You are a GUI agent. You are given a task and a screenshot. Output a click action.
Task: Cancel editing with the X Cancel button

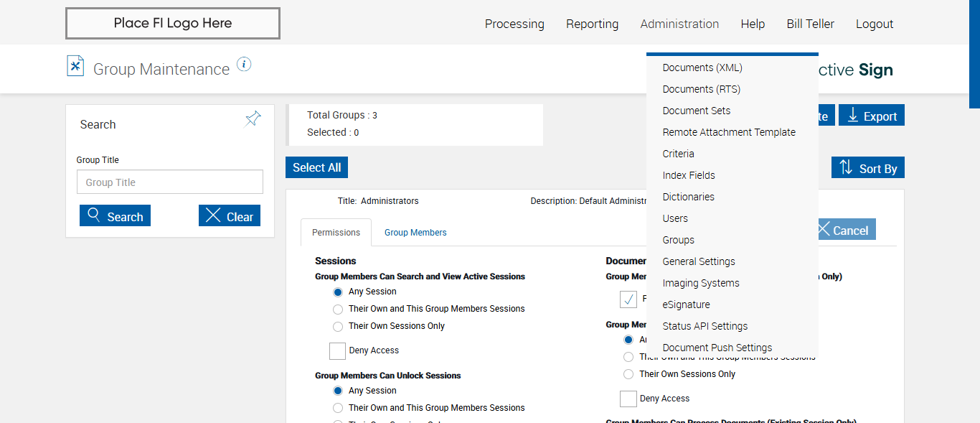coord(844,230)
